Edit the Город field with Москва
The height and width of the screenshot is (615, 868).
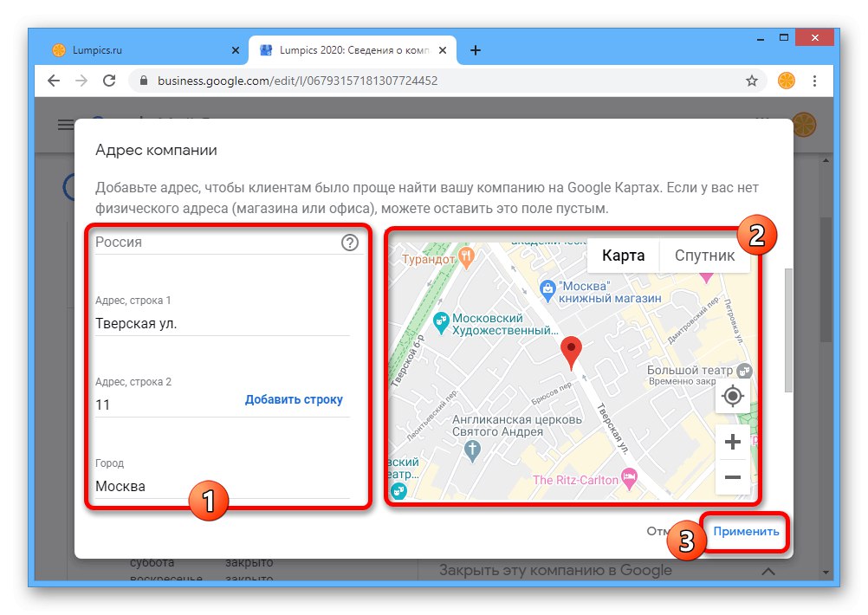coord(223,486)
